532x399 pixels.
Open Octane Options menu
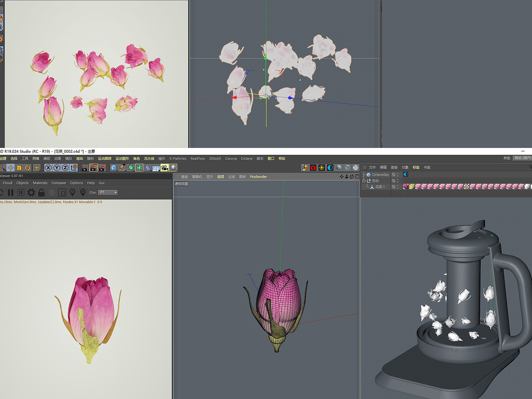(76, 183)
